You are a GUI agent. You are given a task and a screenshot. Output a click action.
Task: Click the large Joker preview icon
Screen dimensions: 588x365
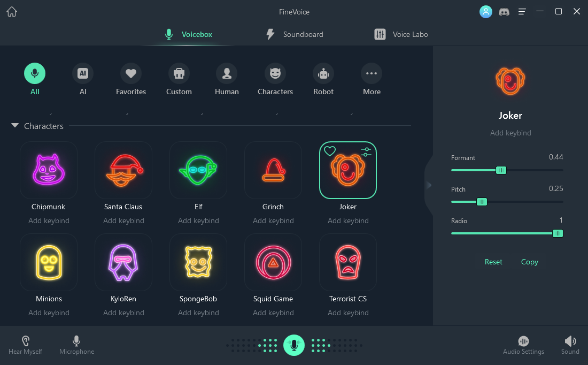(x=510, y=81)
